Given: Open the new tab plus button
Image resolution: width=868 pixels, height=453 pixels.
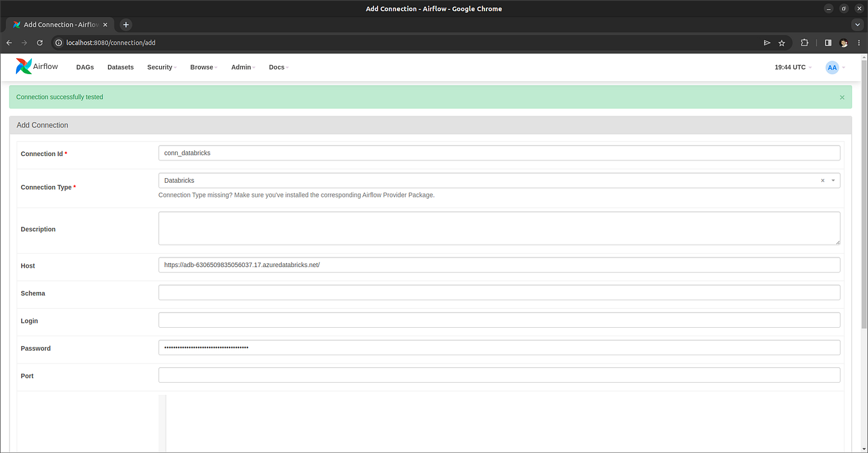Looking at the screenshot, I should pos(125,24).
